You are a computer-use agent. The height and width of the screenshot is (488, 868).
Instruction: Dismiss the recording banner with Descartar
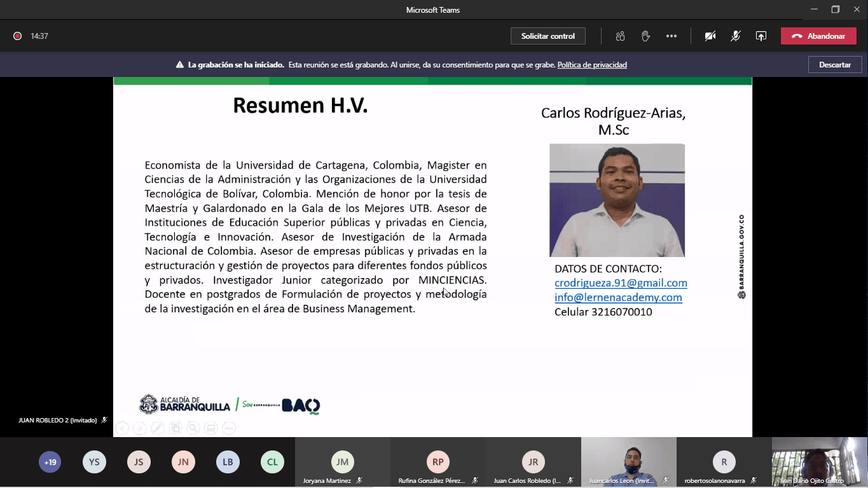tap(834, 65)
